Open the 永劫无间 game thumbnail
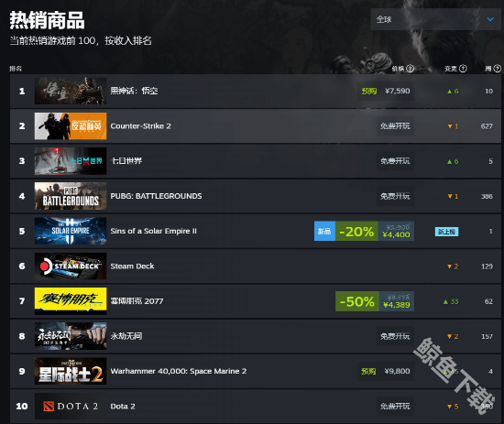The width and height of the screenshot is (504, 424). pyautogui.click(x=71, y=336)
